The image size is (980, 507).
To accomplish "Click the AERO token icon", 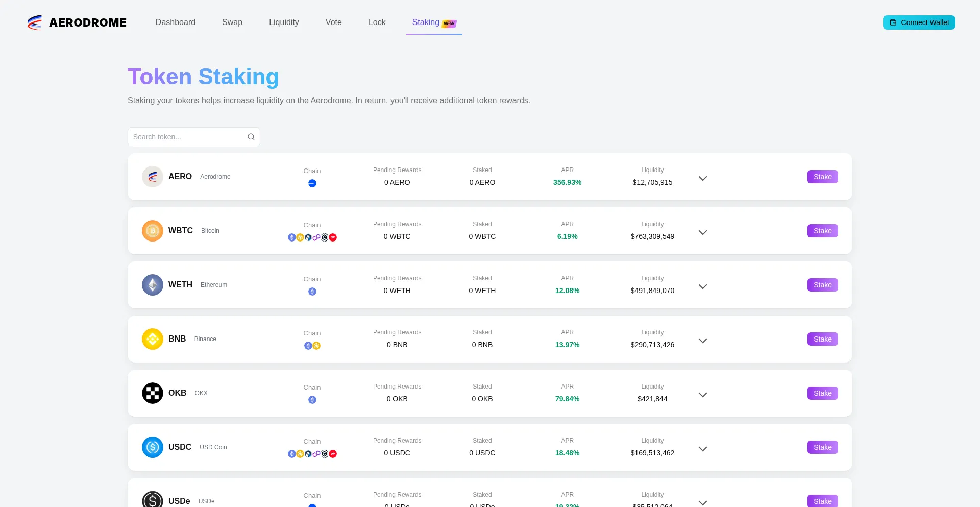I will [152, 177].
